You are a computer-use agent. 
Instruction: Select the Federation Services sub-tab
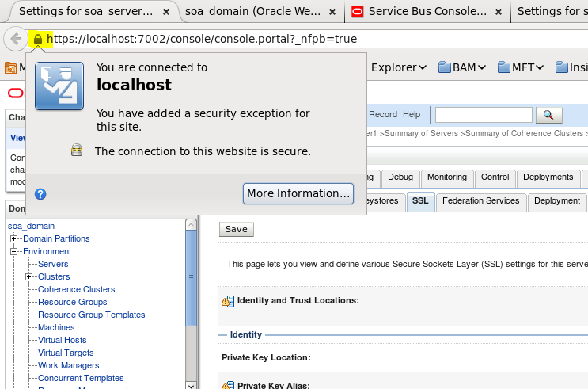480,201
